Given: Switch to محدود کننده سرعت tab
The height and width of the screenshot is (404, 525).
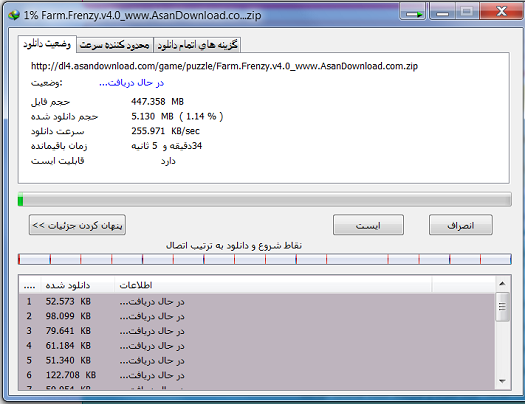Looking at the screenshot, I should [x=115, y=45].
